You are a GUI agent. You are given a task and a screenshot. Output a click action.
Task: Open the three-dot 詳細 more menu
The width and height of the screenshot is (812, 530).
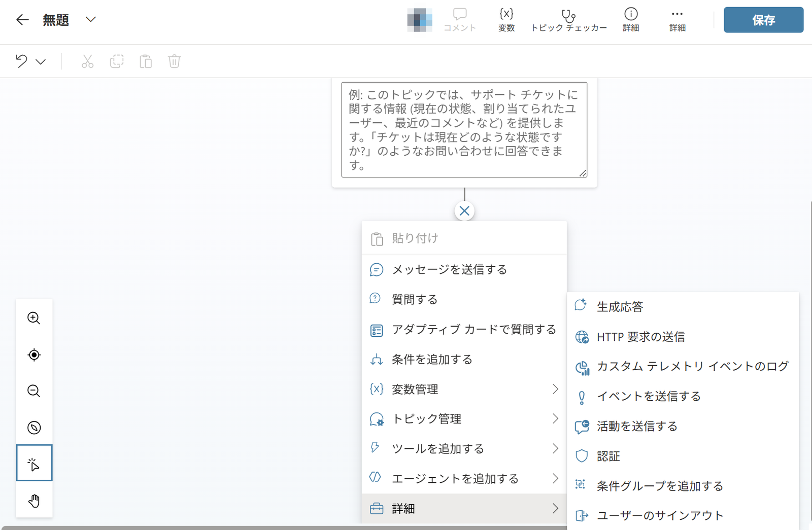[x=677, y=20]
